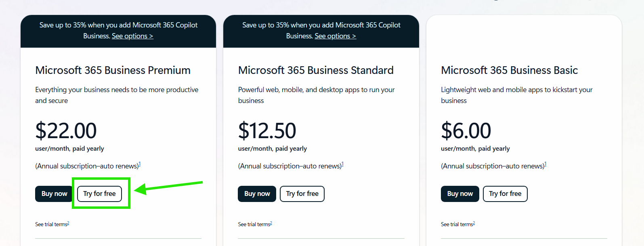Open See options link in Standard banner
The image size is (644, 246).
pyautogui.click(x=335, y=36)
